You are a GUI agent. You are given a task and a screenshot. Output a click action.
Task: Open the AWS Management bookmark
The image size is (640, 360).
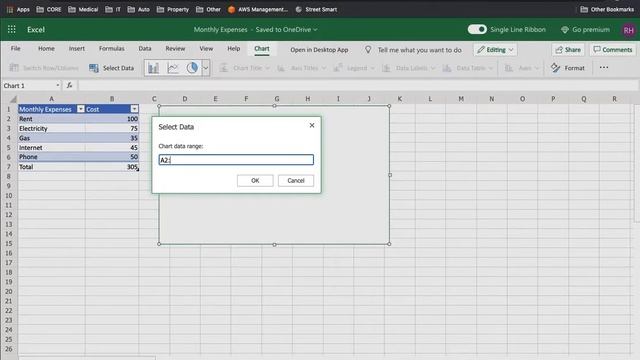[x=258, y=9]
